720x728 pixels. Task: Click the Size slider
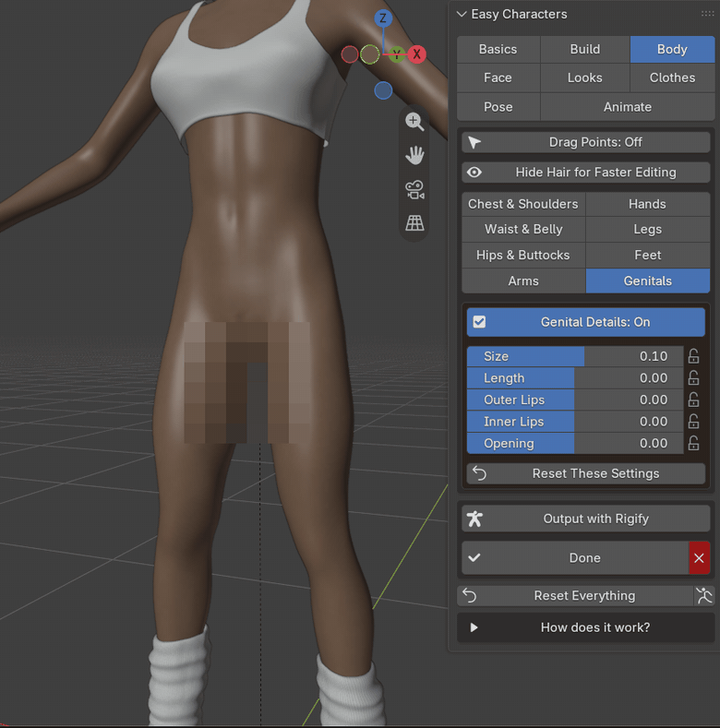(x=575, y=356)
